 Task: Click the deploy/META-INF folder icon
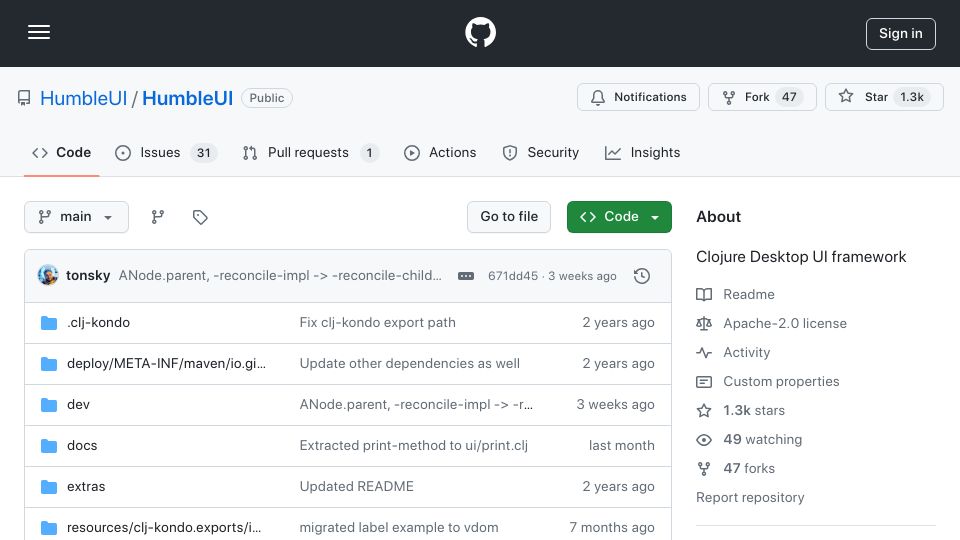click(49, 364)
